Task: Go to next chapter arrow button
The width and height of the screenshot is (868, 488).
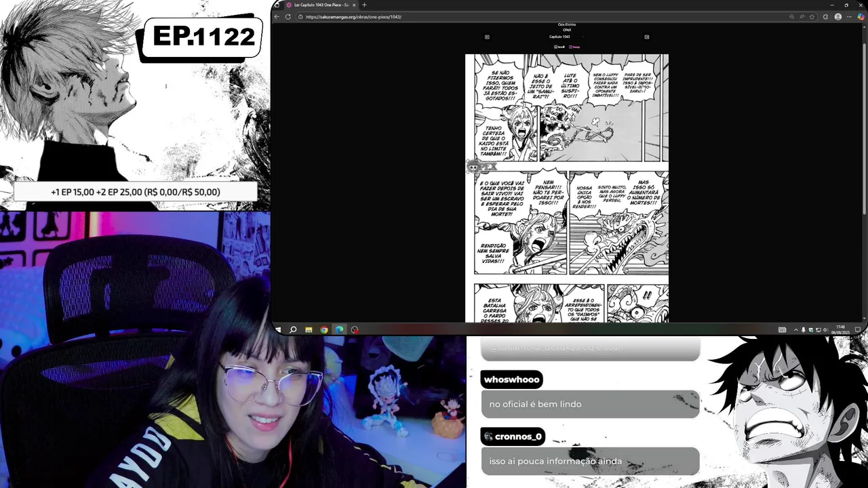Action: [x=647, y=37]
